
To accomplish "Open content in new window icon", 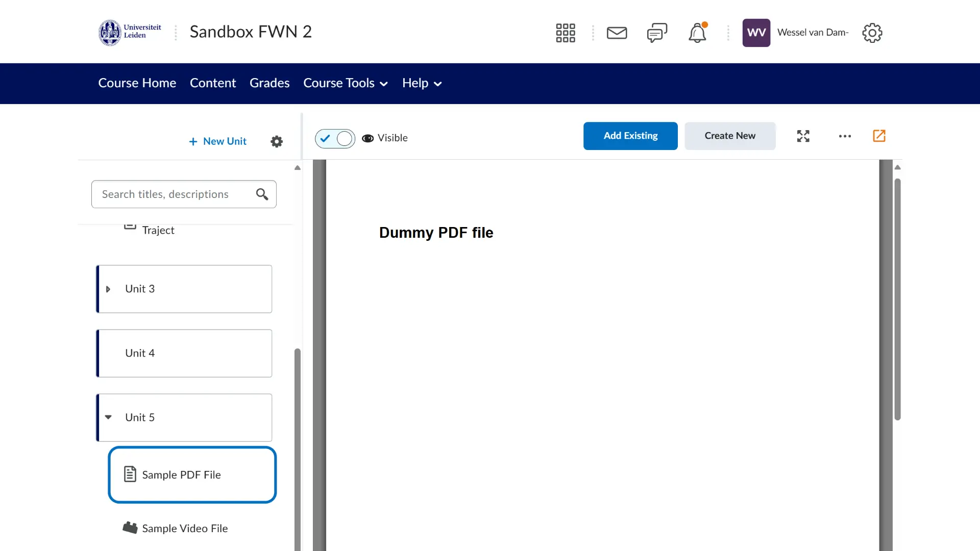I will click(x=879, y=136).
